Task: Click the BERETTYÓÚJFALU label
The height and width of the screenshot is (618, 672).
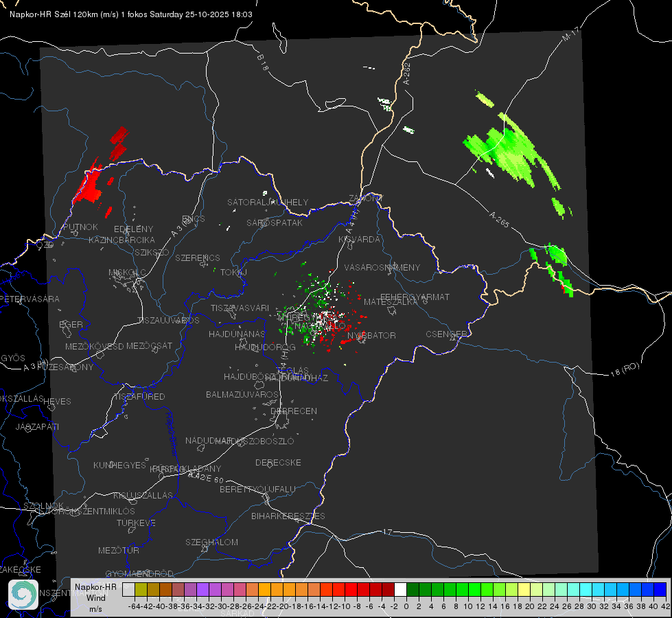Action: pyautogui.click(x=257, y=489)
